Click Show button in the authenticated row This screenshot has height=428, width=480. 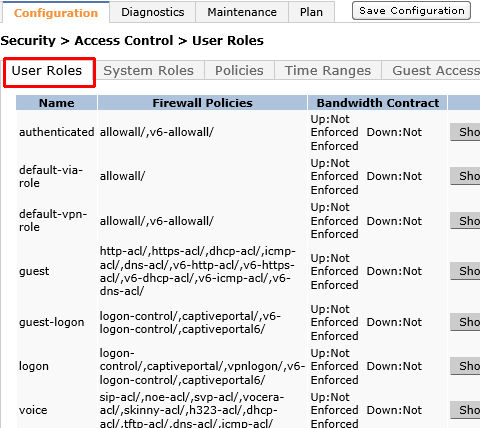pyautogui.click(x=465, y=132)
